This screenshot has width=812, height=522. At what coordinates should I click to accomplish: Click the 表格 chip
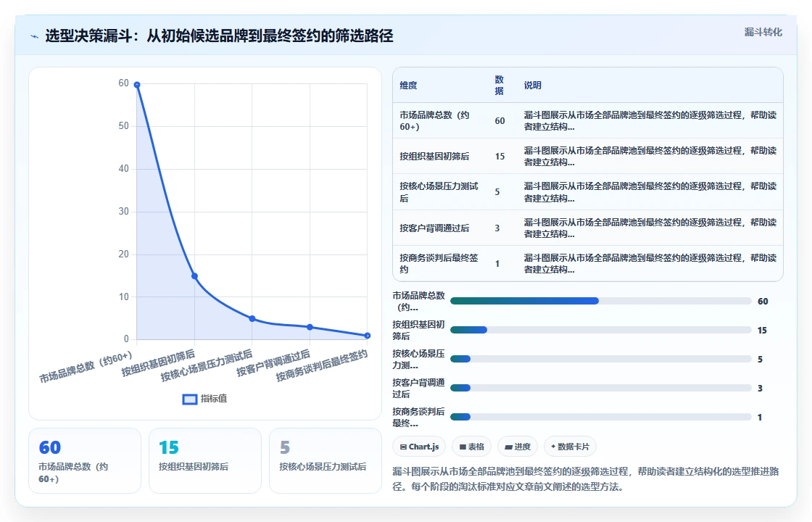coord(471,447)
